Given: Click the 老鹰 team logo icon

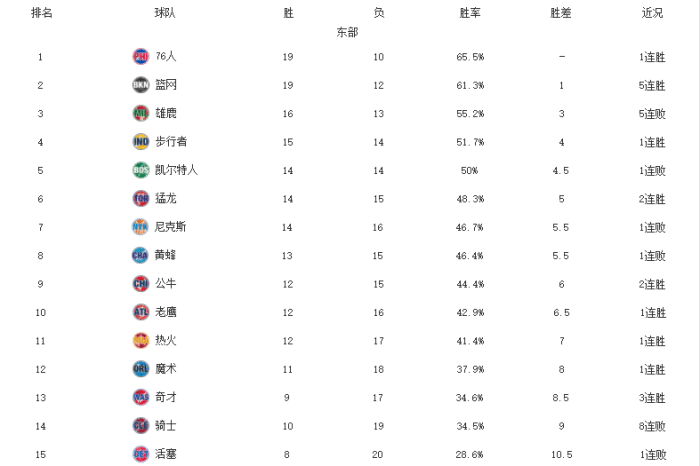Looking at the screenshot, I should click(141, 312).
